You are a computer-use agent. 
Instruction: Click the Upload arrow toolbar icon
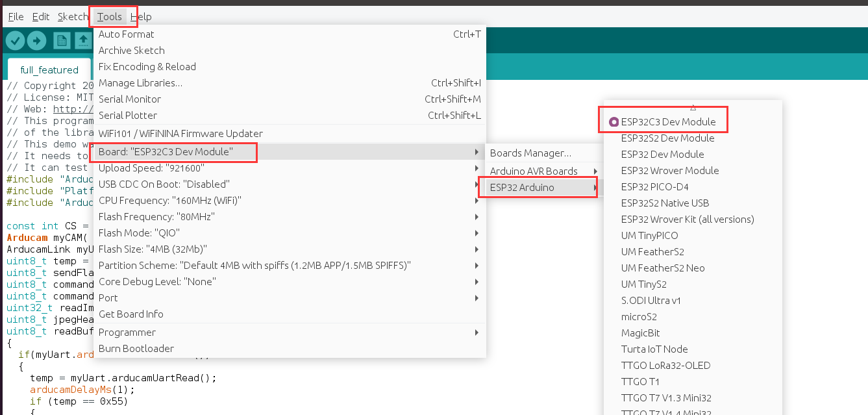36,41
